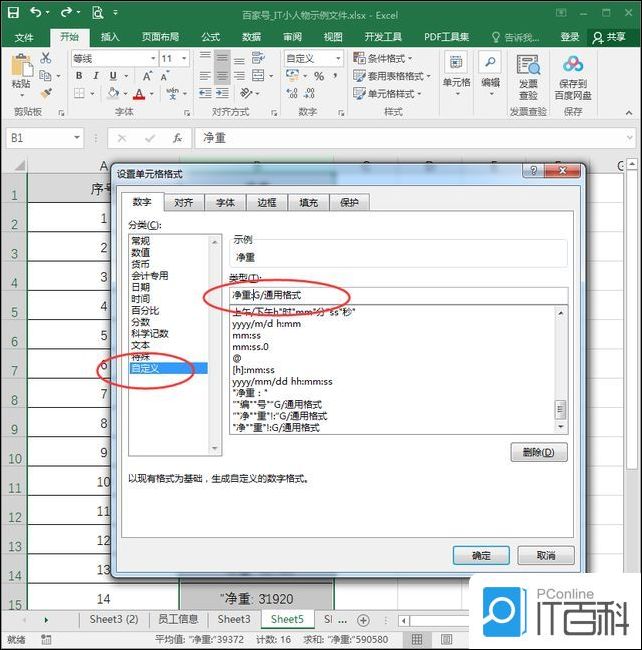Apply bold formatting
Image resolution: width=642 pixels, height=650 pixels.
pyautogui.click(x=79, y=76)
